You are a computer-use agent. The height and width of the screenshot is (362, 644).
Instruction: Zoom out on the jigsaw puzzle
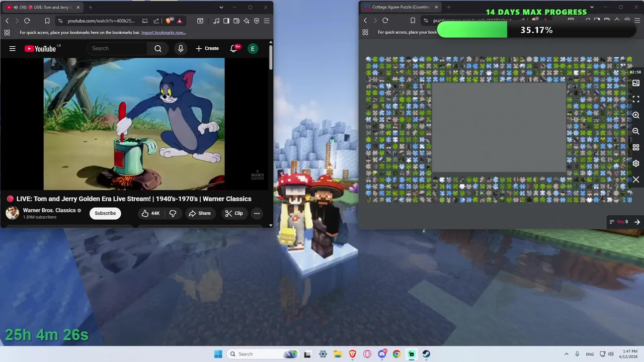(x=636, y=131)
